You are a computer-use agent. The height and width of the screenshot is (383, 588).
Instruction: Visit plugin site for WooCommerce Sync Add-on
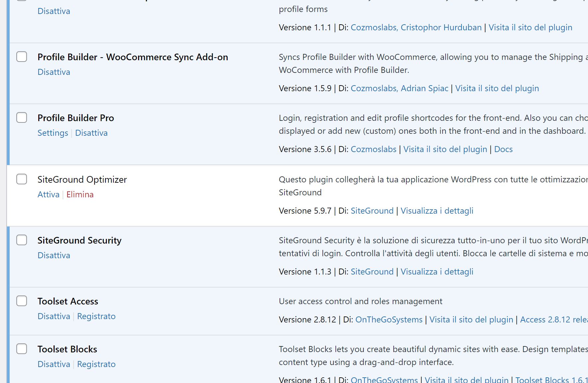pyautogui.click(x=497, y=88)
